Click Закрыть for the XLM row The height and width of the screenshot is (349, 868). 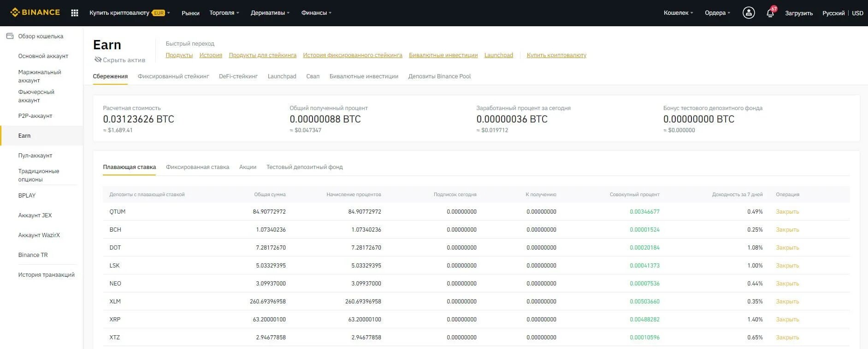tap(787, 302)
